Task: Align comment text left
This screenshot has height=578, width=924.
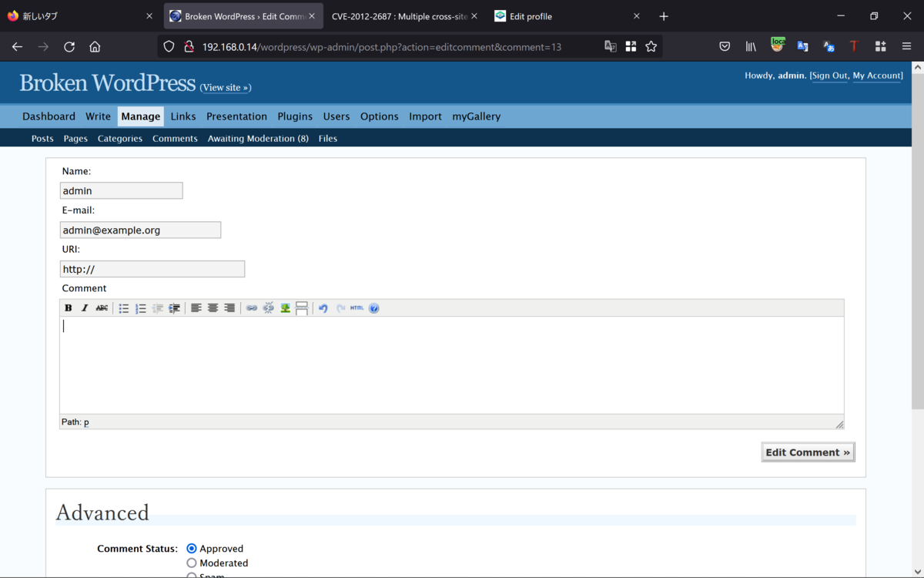Action: click(x=196, y=308)
